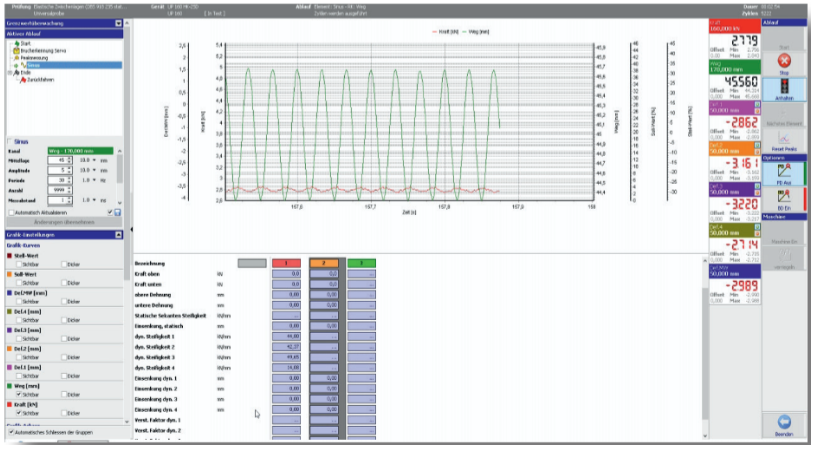Uncheck Sichtbar under Weg [mm]
Image resolution: width=814 pixels, height=449 pixels.
(17, 394)
